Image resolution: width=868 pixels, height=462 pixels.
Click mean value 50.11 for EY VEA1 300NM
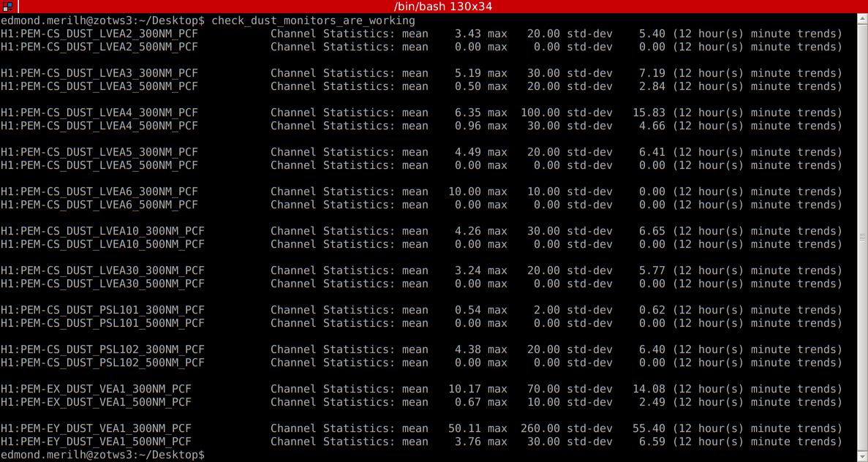coord(464,428)
